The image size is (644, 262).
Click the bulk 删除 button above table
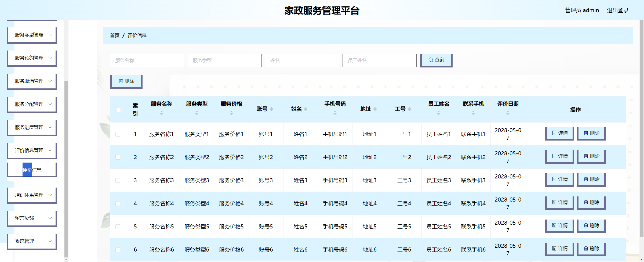[126, 81]
